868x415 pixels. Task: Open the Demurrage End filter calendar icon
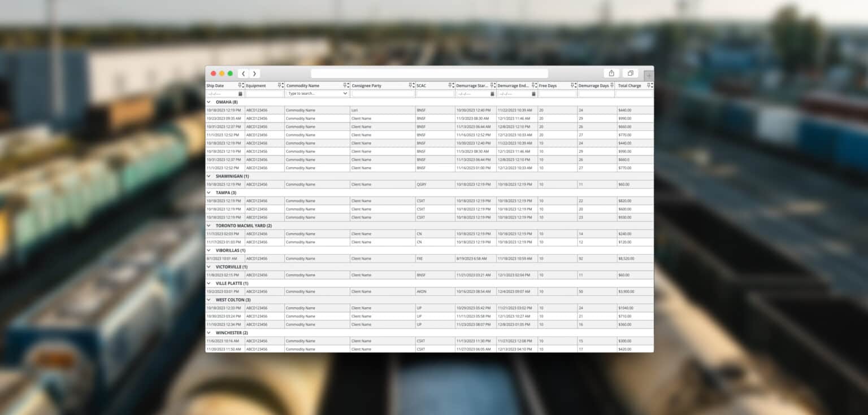[533, 94]
